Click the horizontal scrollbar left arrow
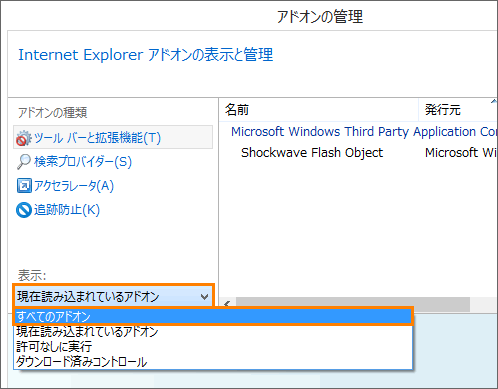Viewport: 498px width, 389px height. (227, 304)
